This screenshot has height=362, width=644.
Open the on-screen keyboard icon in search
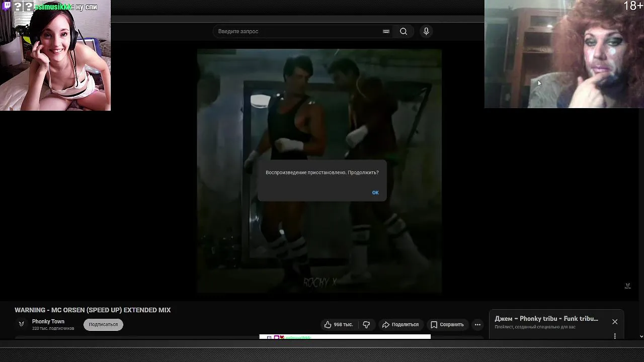[386, 31]
